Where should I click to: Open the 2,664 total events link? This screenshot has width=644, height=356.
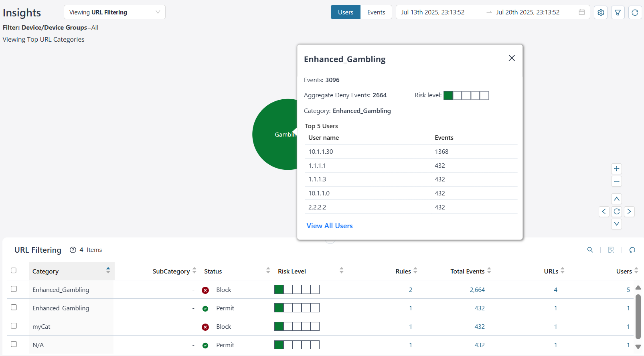[477, 290]
